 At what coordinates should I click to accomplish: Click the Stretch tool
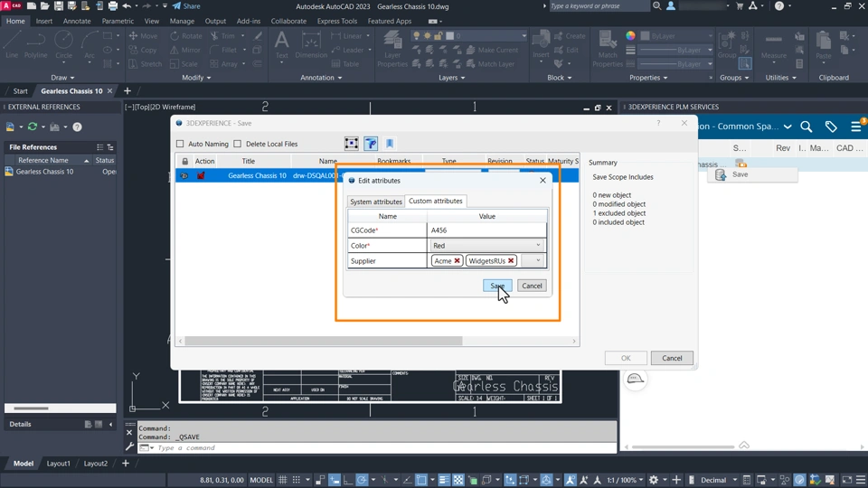tap(145, 63)
